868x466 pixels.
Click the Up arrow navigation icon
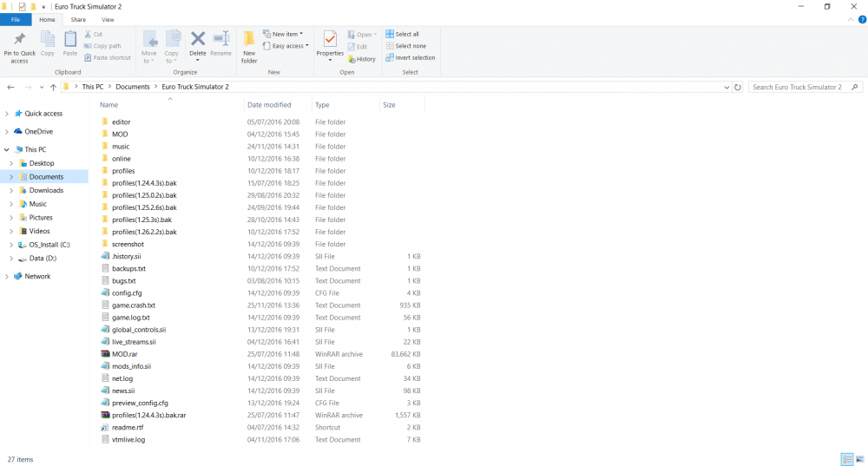(53, 88)
